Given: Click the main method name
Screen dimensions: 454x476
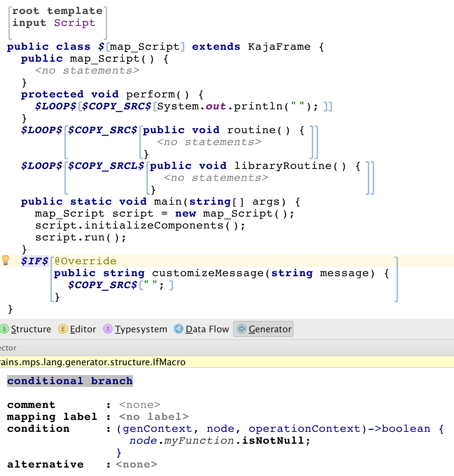Looking at the screenshot, I should (168, 202).
